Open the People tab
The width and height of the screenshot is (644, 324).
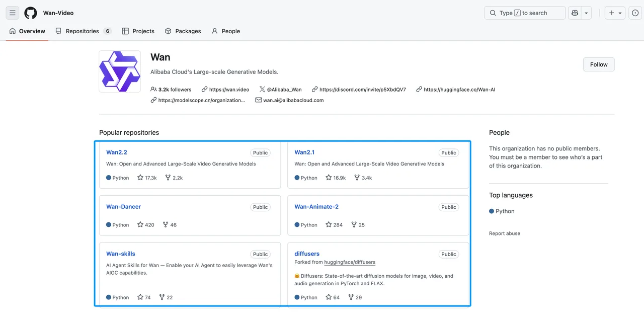coord(226,31)
